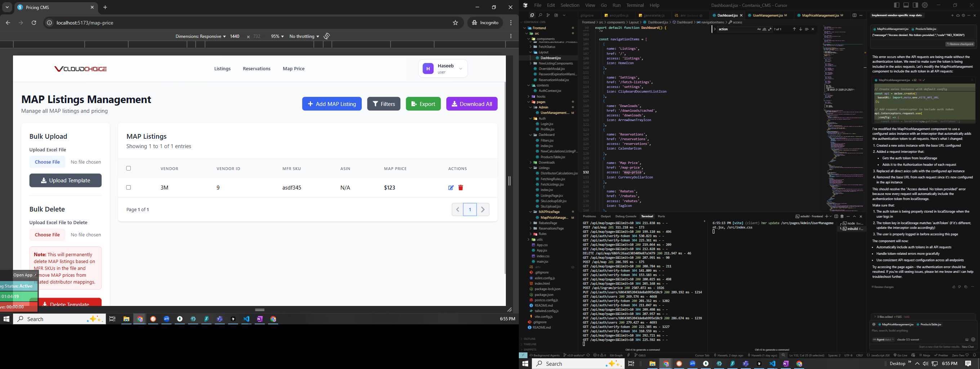The image size is (980, 369).
Task: Expand the ReservationsPage folder
Action: 551,228
